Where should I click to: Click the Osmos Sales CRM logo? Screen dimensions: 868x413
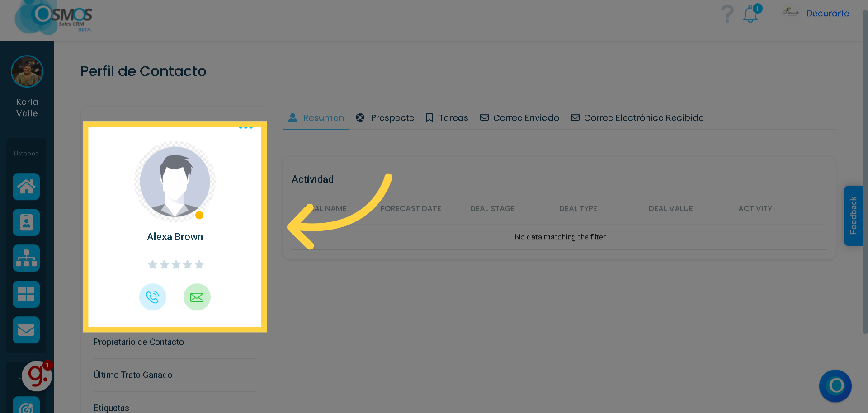[53, 18]
